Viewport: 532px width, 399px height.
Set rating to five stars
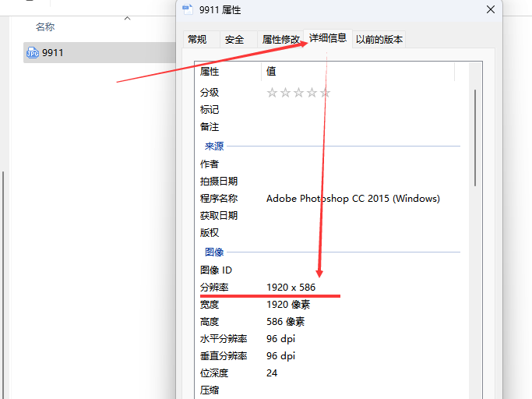325,93
